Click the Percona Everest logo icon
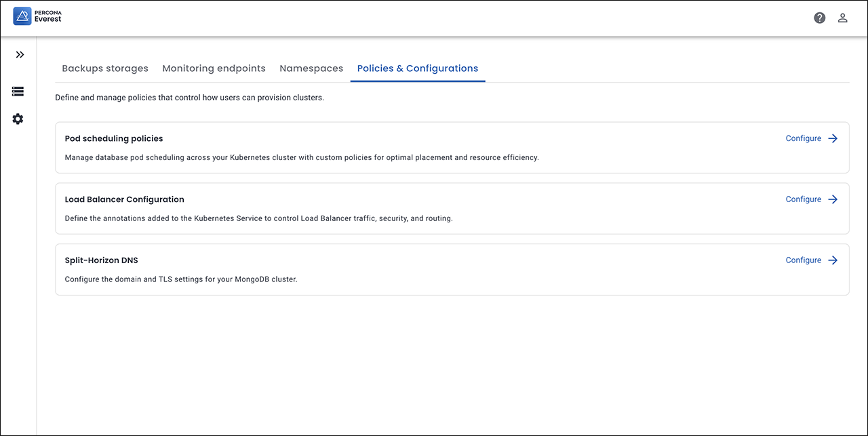The width and height of the screenshot is (868, 436). [x=22, y=16]
